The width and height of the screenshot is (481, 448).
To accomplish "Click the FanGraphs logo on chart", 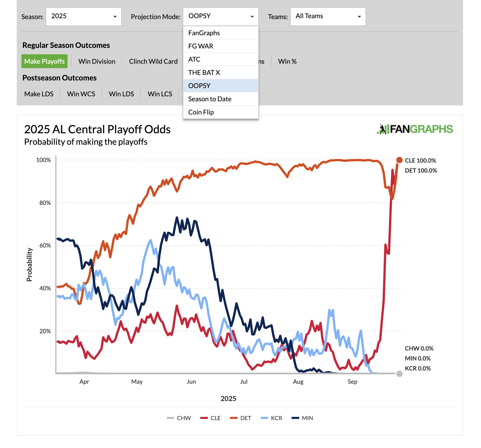I will tap(415, 129).
